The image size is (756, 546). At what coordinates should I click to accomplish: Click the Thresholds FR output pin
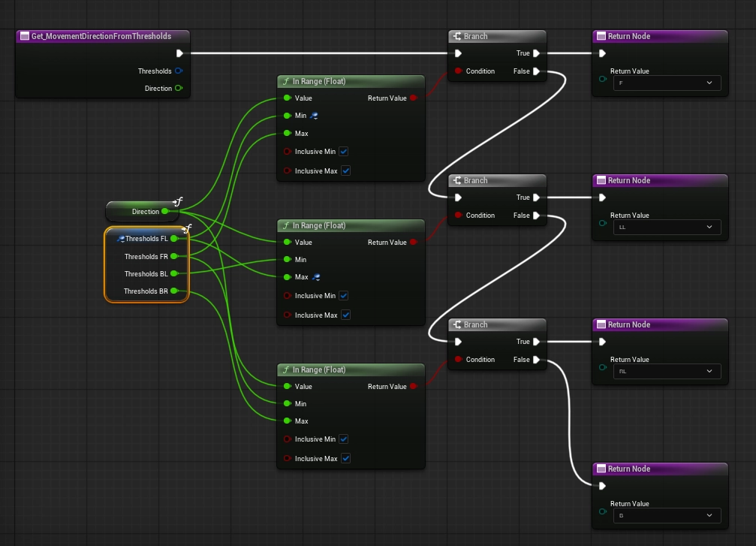(174, 256)
